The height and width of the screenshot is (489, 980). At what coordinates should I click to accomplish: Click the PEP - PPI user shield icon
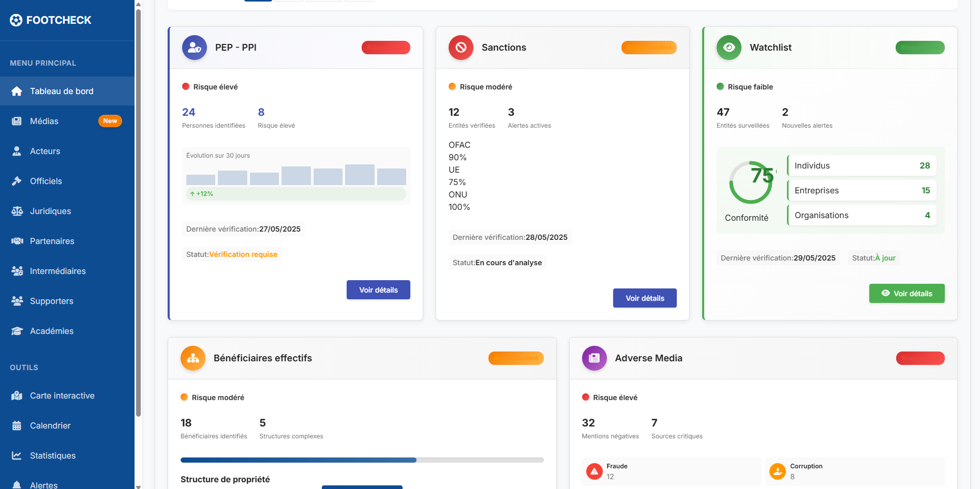(194, 48)
